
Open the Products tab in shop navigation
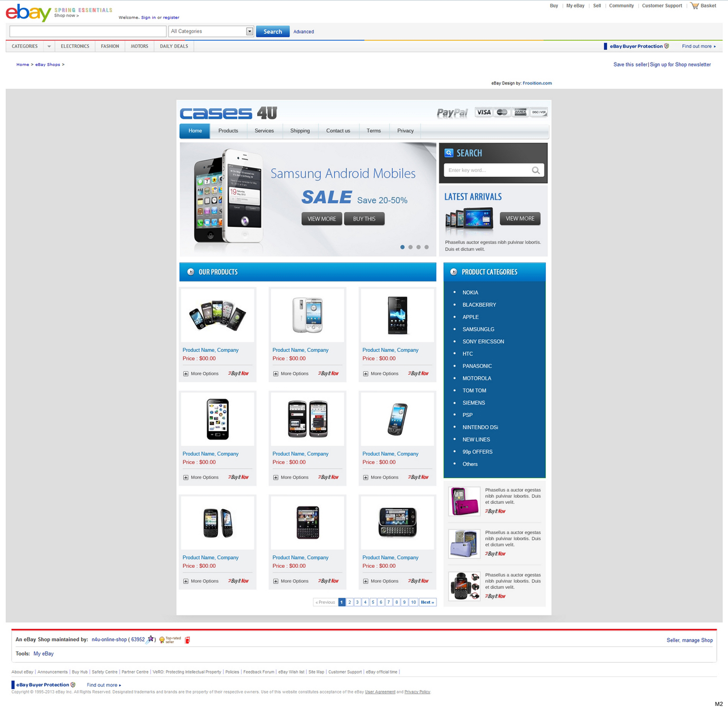(x=228, y=131)
